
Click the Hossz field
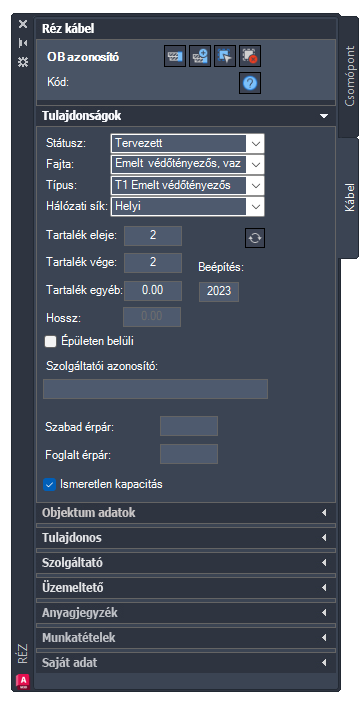pyautogui.click(x=152, y=317)
